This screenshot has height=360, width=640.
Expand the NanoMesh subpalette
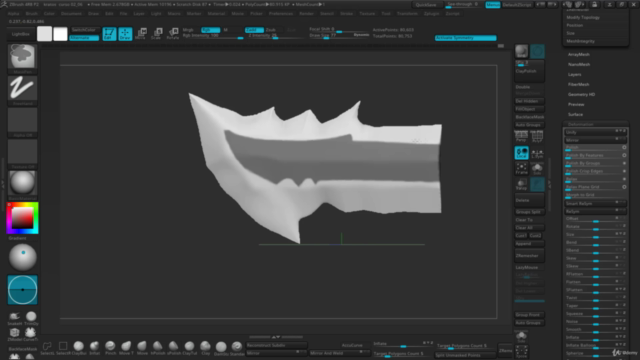tap(579, 64)
